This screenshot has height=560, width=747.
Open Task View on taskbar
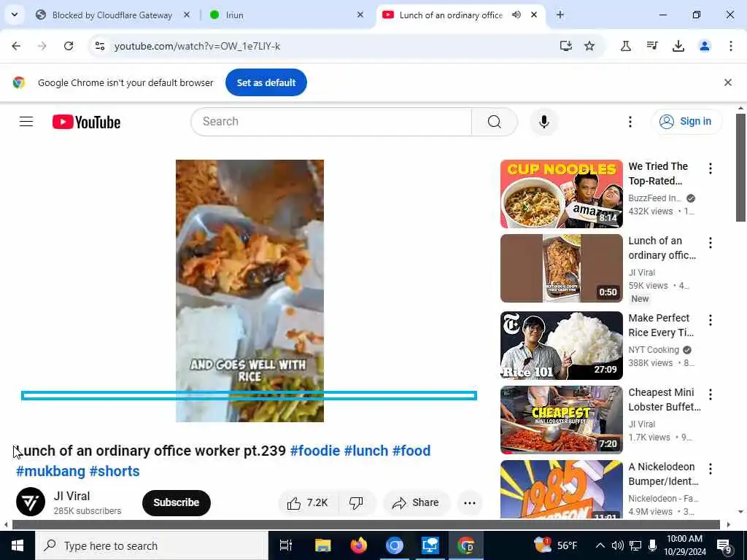click(286, 545)
